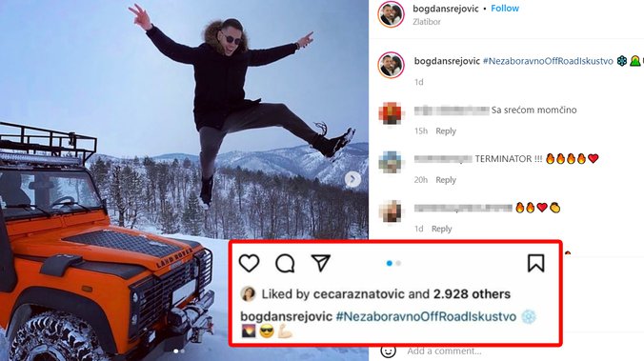644x361 pixels.
Task: Open bogdansrejovic profile picture in header
Action: 391,14
